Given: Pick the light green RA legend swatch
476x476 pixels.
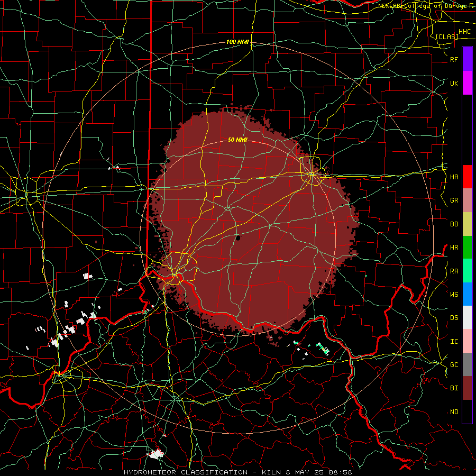Looking at the screenshot, I should 467,271.
